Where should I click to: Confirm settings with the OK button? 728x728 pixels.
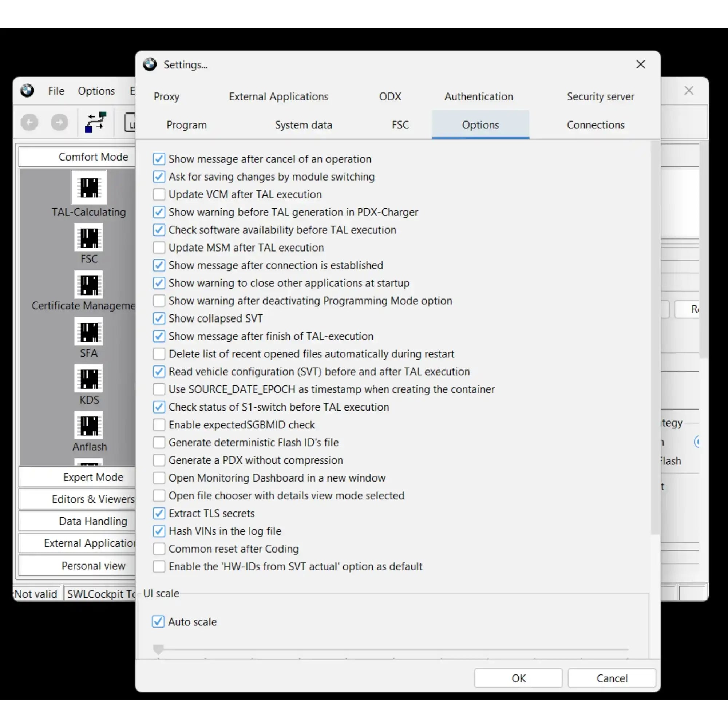pos(518,678)
